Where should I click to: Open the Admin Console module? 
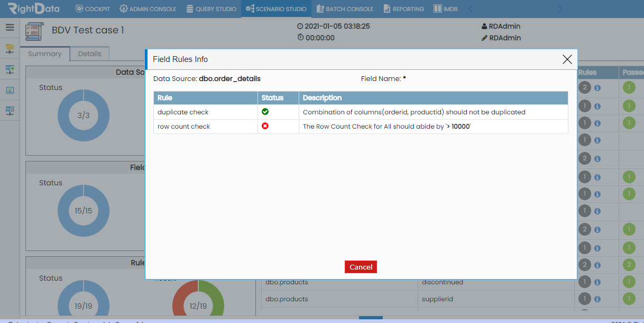click(148, 9)
